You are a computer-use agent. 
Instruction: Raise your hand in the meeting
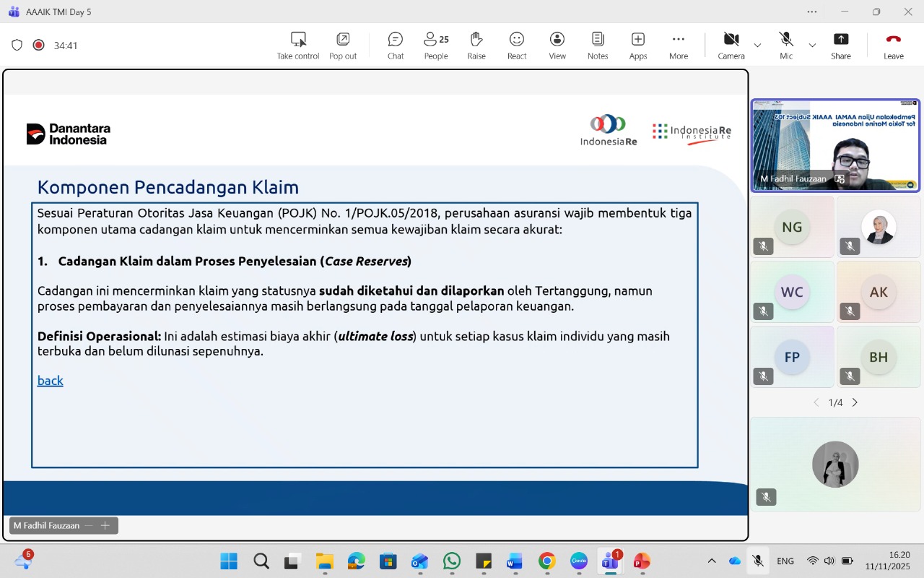tap(476, 46)
